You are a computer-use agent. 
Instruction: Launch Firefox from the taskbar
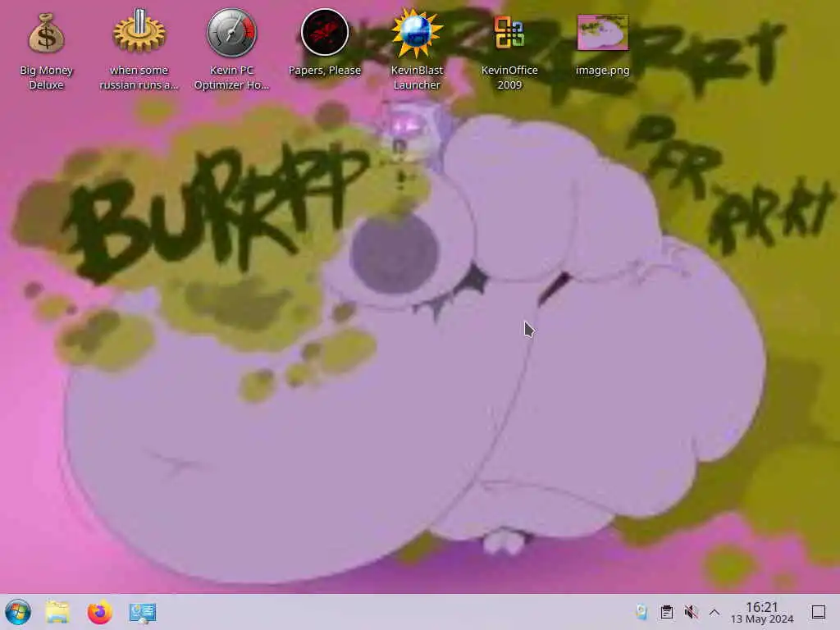tap(99, 612)
